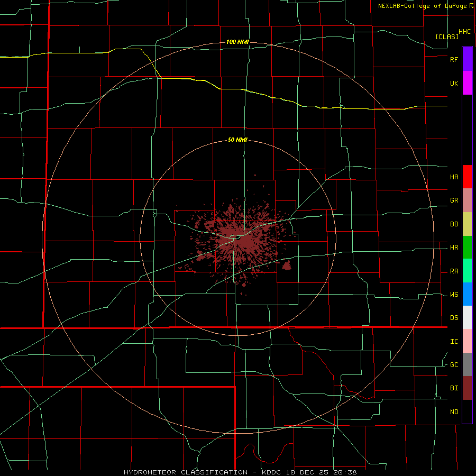Click the RF purple legend color swatch
The width and height of the screenshot is (476, 476).
click(467, 59)
